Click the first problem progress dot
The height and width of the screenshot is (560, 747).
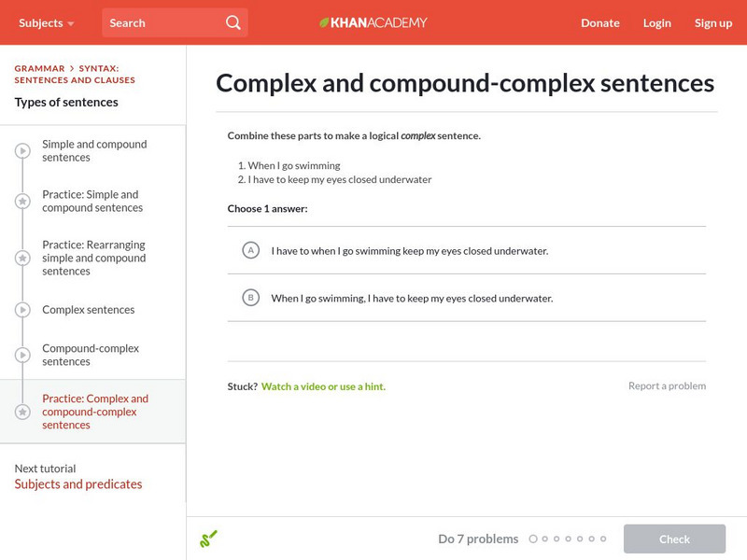tap(533, 539)
